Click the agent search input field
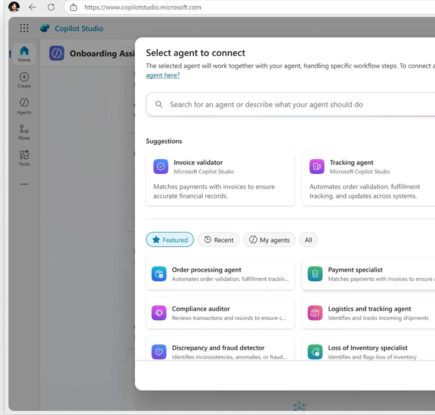This screenshot has width=435, height=415. point(290,104)
